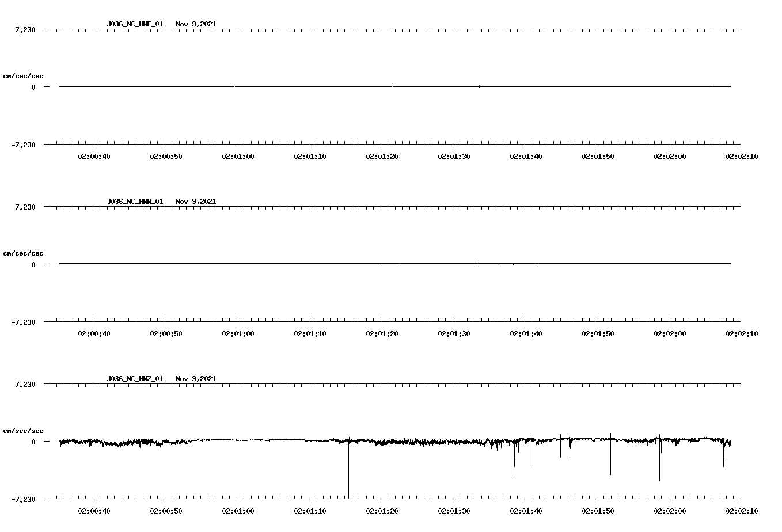Click the J036_NC_HNE_01 chart title

pyautogui.click(x=161, y=24)
